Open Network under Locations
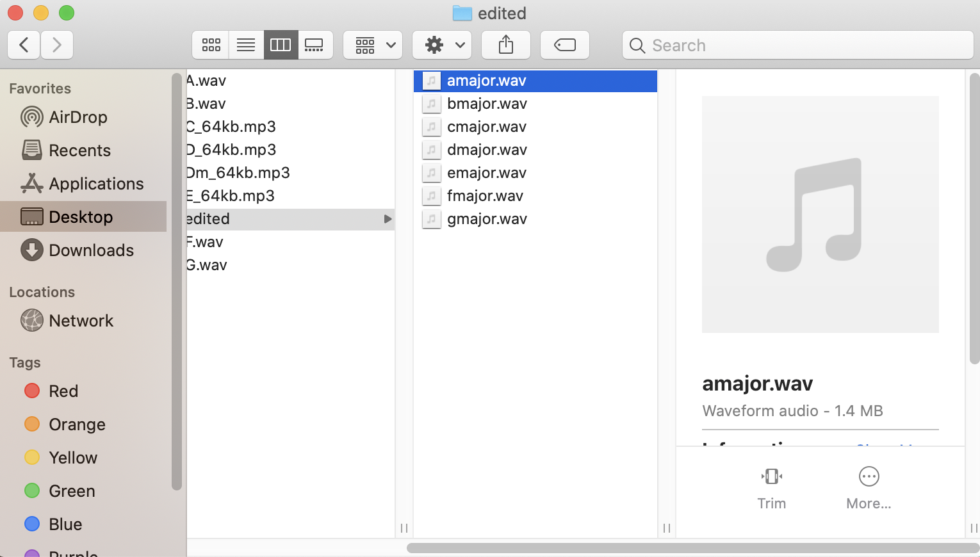This screenshot has height=557, width=980. point(83,321)
